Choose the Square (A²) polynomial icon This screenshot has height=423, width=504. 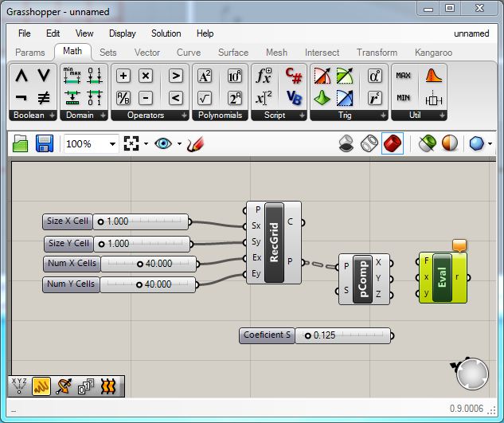(x=205, y=76)
